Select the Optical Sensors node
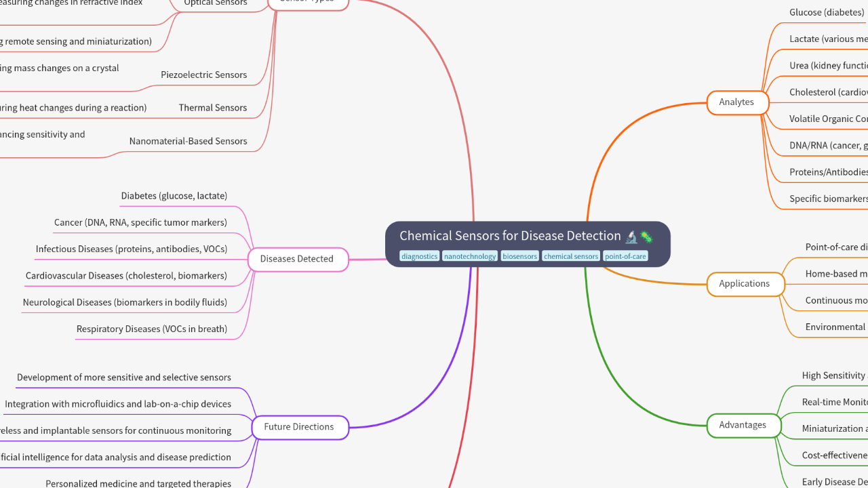The width and height of the screenshot is (868, 488). [216, 3]
